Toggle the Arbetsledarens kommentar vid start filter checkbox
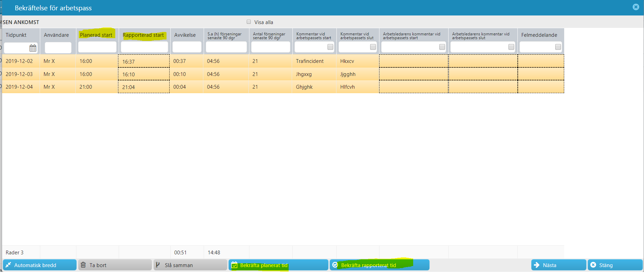The image size is (644, 276). [442, 47]
